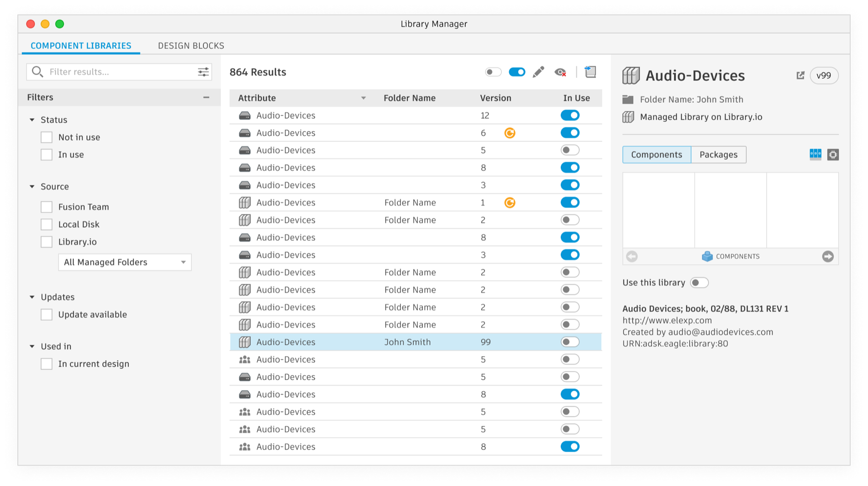Image resolution: width=868 pixels, height=486 pixels.
Task: Collapse the Source filter section
Action: pos(32,186)
